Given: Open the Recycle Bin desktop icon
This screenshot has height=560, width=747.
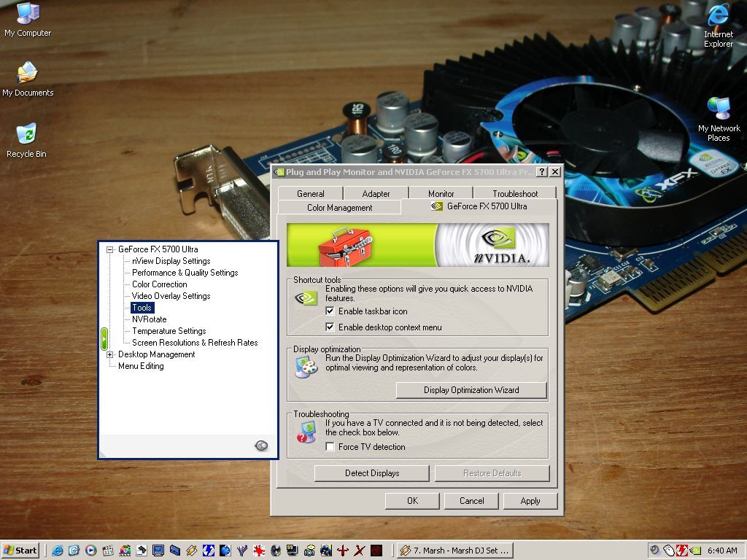Looking at the screenshot, I should pos(27,141).
